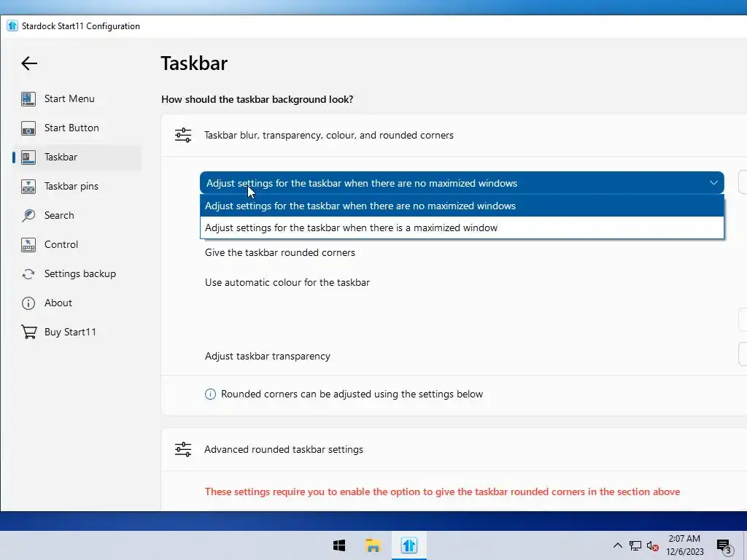
Task: Click sliders icon beside Taskbar blur section
Action: 183,135
